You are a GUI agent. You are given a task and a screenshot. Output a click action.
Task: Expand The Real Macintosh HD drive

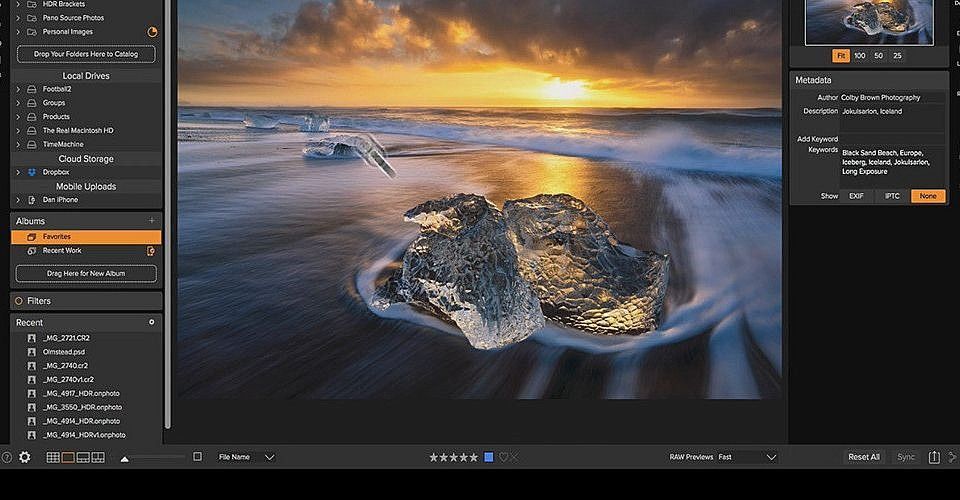[x=18, y=131]
